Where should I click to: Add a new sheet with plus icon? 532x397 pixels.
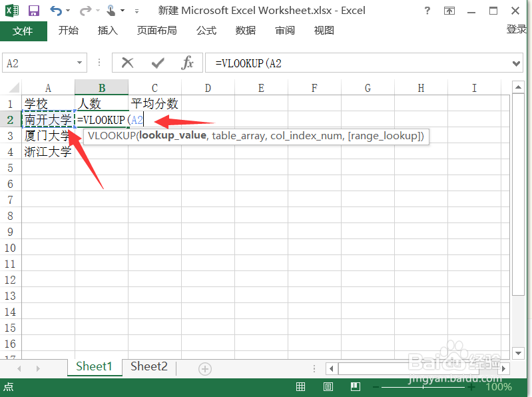(x=205, y=369)
